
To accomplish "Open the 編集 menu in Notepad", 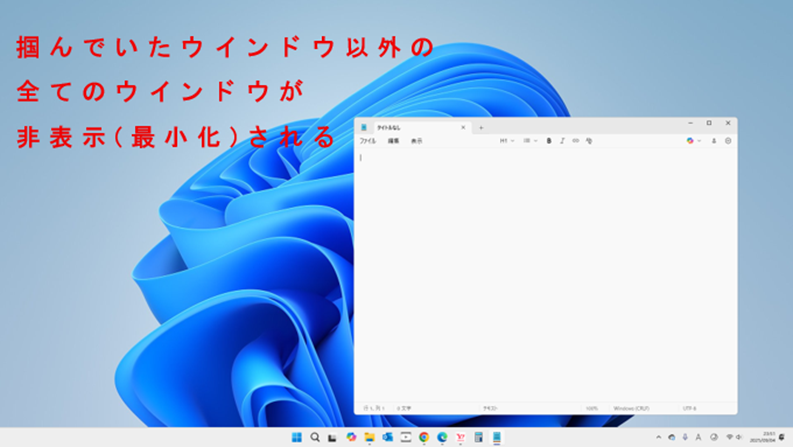I will tap(393, 141).
